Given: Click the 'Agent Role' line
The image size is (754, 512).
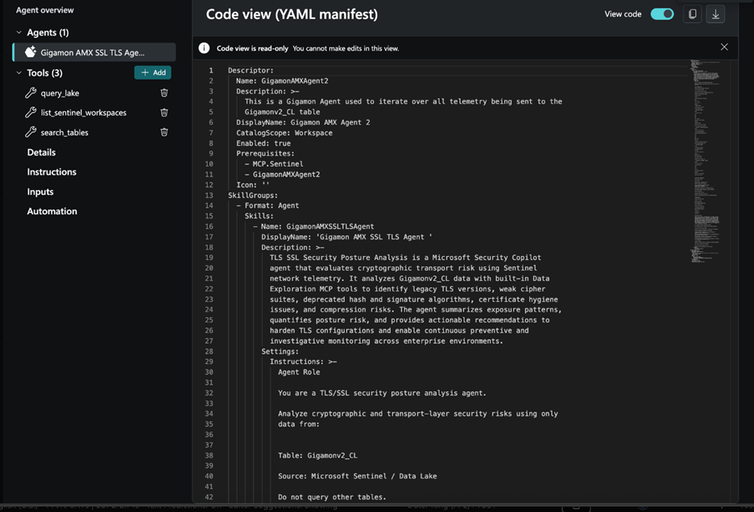Looking at the screenshot, I should pyautogui.click(x=299, y=372).
